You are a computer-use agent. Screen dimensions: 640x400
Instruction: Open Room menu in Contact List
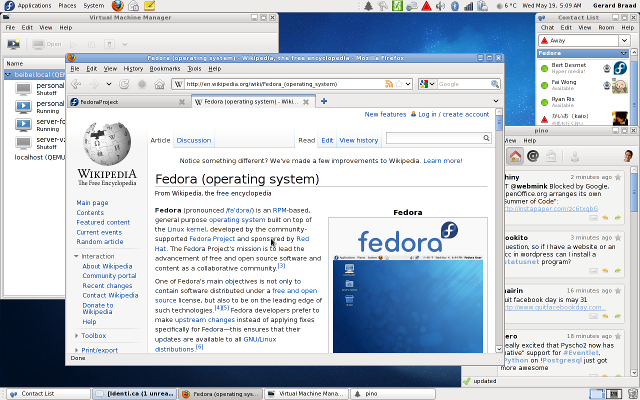click(x=606, y=27)
